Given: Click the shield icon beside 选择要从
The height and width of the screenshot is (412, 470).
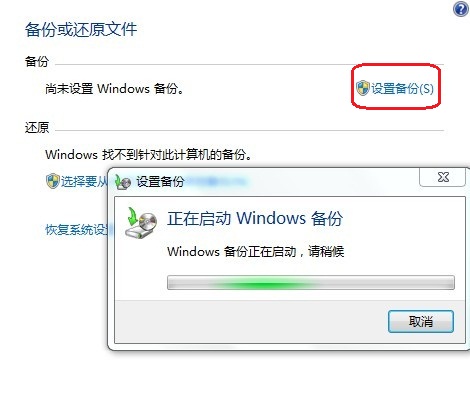Looking at the screenshot, I should (x=52, y=181).
